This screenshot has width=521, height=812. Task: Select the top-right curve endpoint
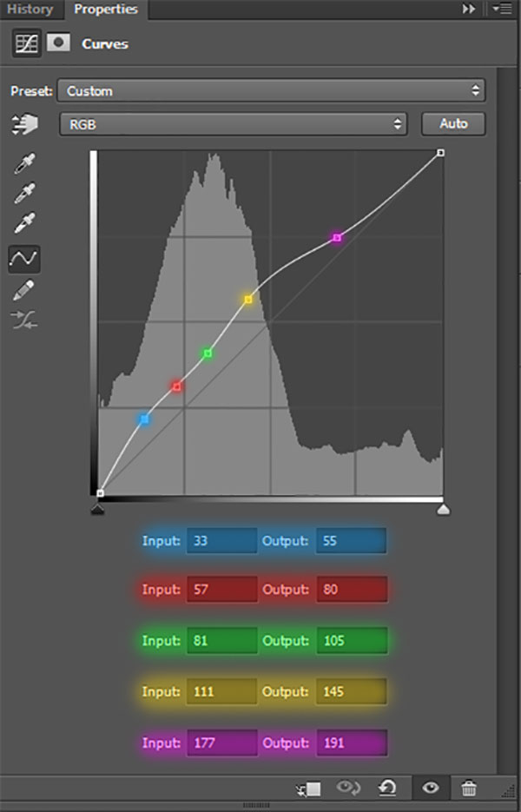tap(441, 153)
